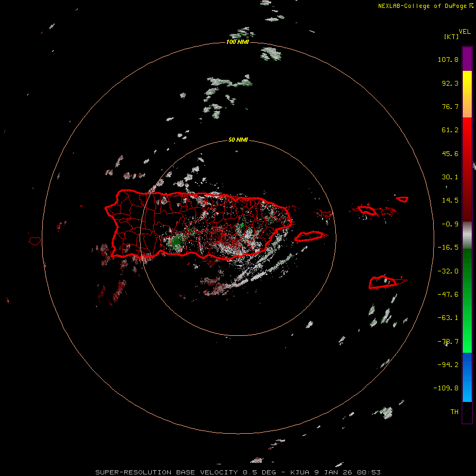
Task: Click the 100 NMI range ring label
Action: click(237, 42)
